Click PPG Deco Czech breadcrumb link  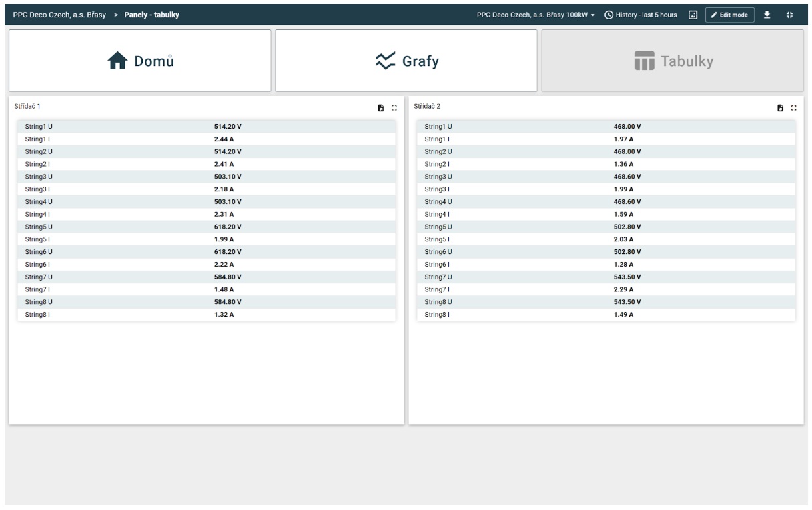[x=59, y=15]
